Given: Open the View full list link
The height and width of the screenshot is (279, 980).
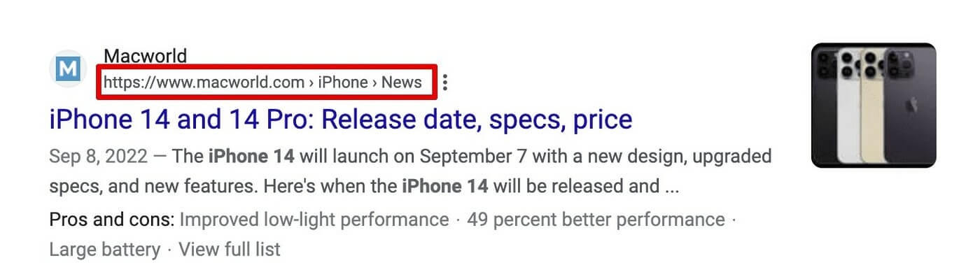Looking at the screenshot, I should 230,249.
